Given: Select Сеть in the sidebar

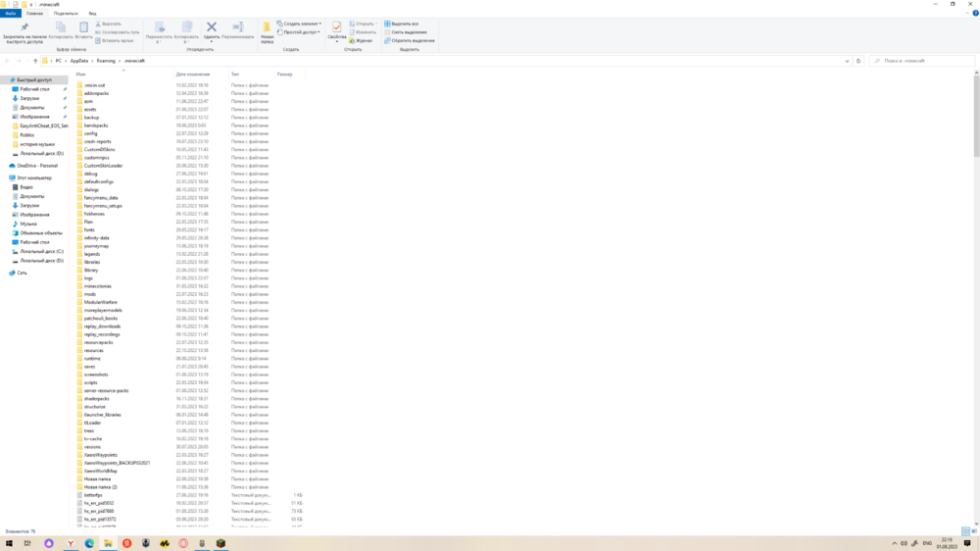Looking at the screenshot, I should pos(22,273).
